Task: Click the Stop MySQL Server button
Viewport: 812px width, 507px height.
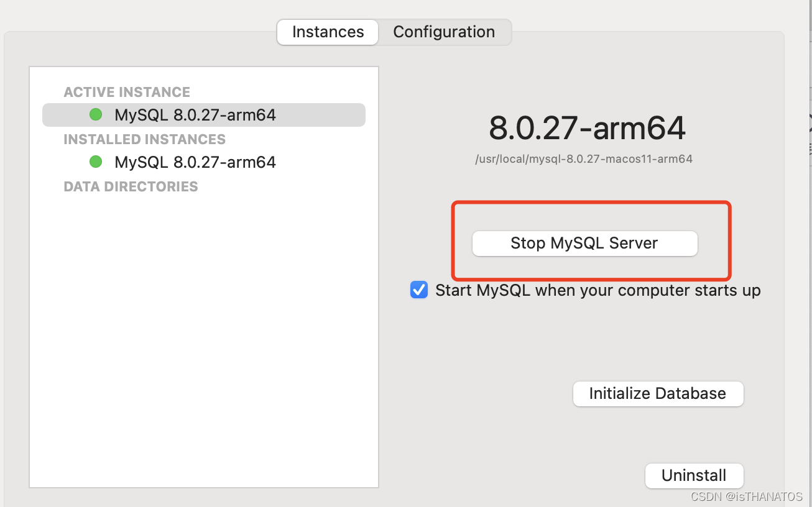Action: click(x=584, y=243)
